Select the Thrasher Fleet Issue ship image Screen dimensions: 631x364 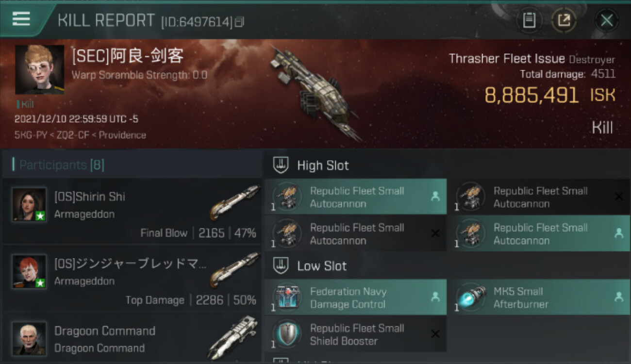pyautogui.click(x=315, y=92)
